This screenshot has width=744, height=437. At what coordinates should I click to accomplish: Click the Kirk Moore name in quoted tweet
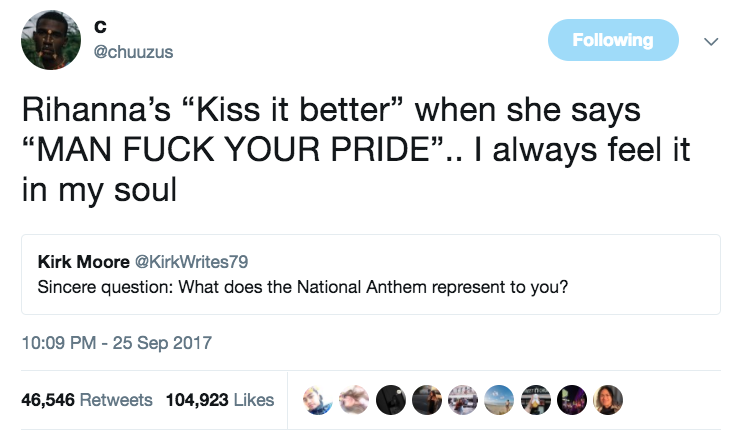click(x=84, y=262)
